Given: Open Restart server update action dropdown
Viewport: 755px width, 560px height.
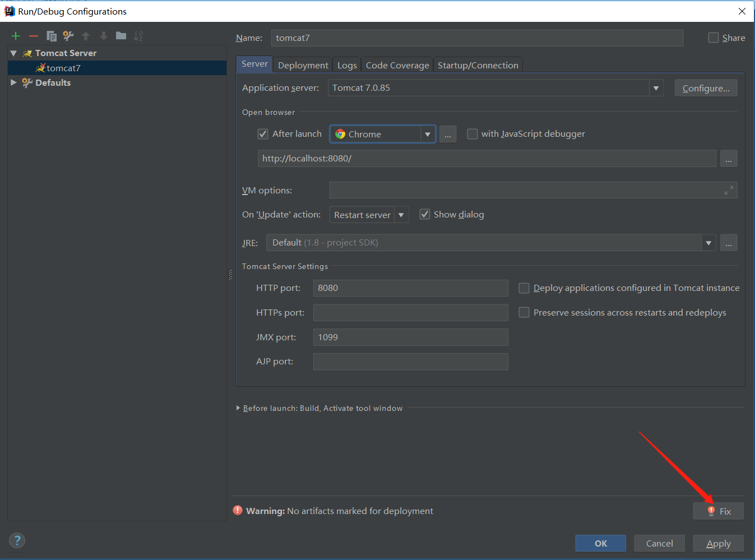Looking at the screenshot, I should [401, 215].
